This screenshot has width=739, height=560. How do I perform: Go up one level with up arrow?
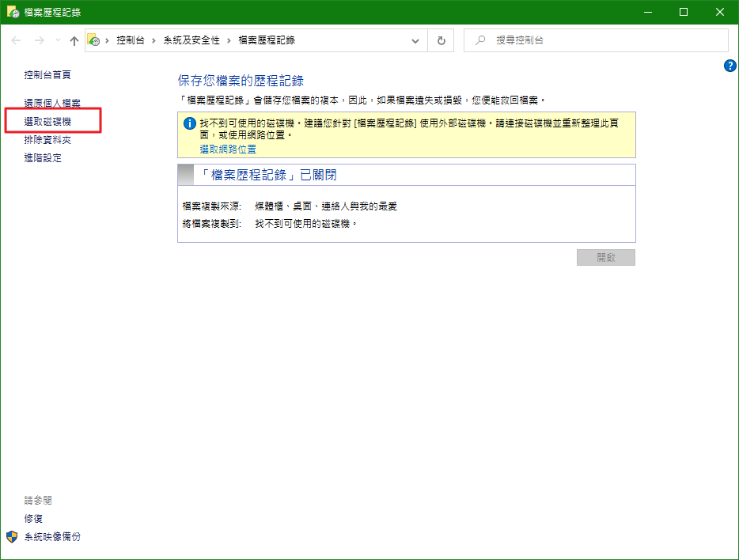pyautogui.click(x=74, y=40)
